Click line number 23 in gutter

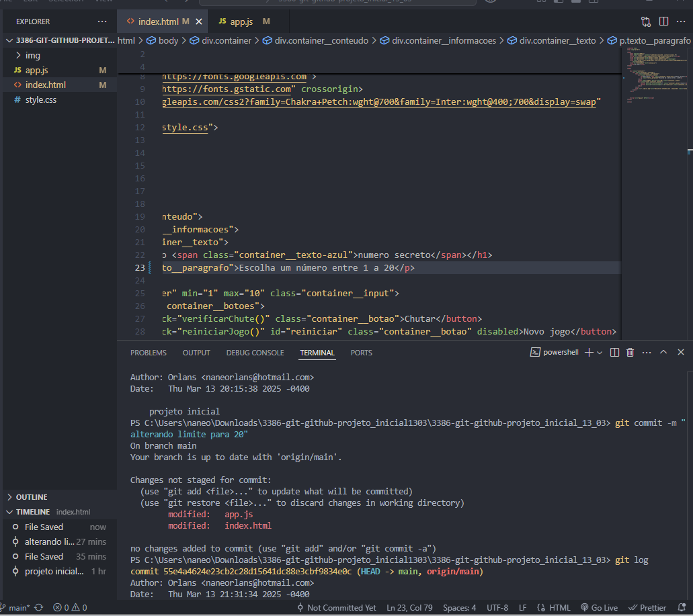click(x=140, y=267)
